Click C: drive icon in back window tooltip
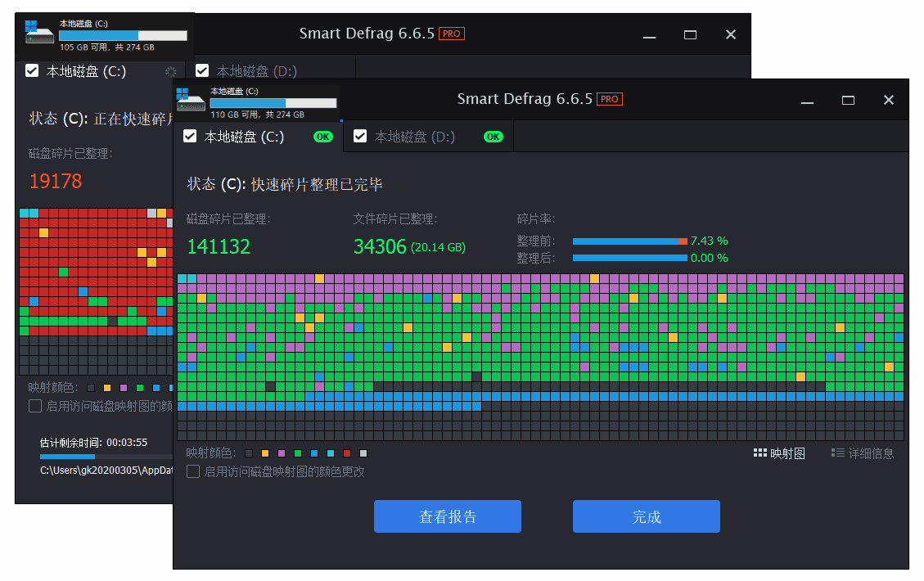This screenshot has width=924, height=581. click(x=39, y=31)
